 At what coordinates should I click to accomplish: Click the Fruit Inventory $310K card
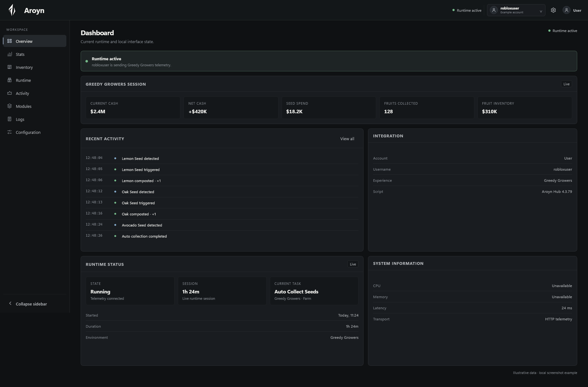(x=525, y=108)
